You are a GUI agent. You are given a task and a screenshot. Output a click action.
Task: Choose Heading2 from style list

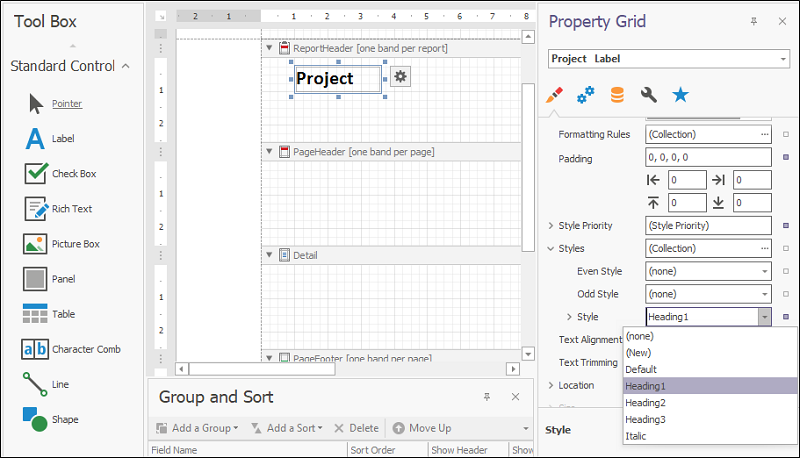tap(645, 402)
